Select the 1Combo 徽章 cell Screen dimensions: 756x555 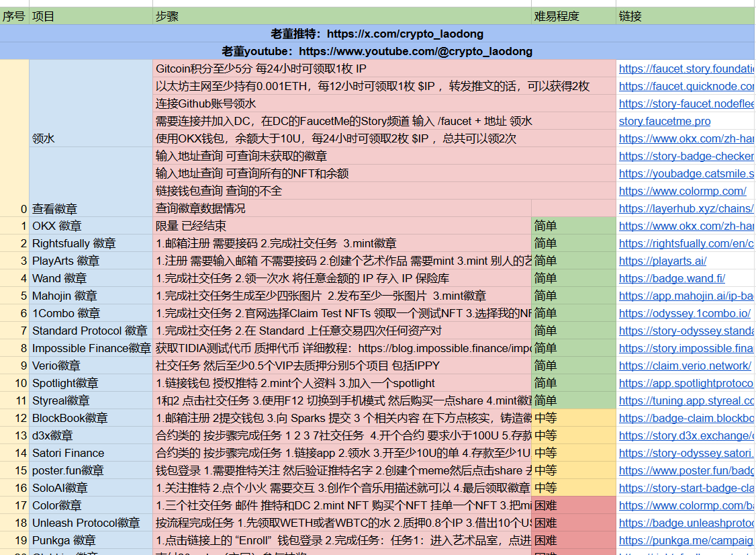tap(91, 313)
